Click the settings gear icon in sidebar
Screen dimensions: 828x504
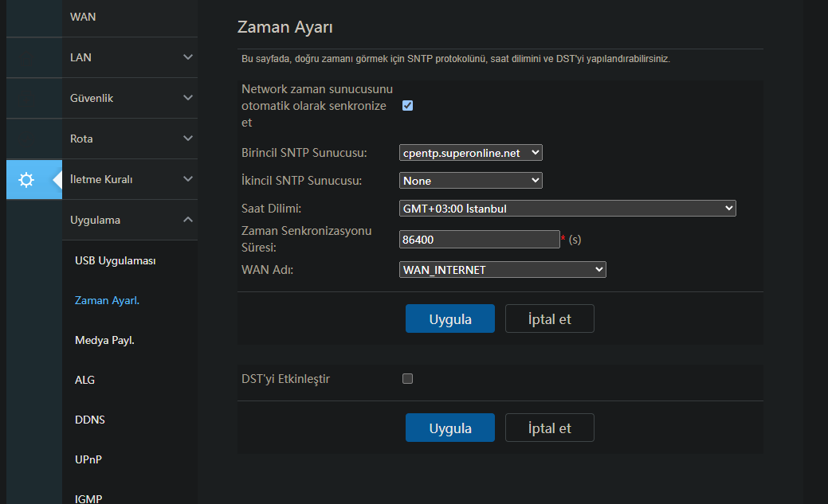26,180
